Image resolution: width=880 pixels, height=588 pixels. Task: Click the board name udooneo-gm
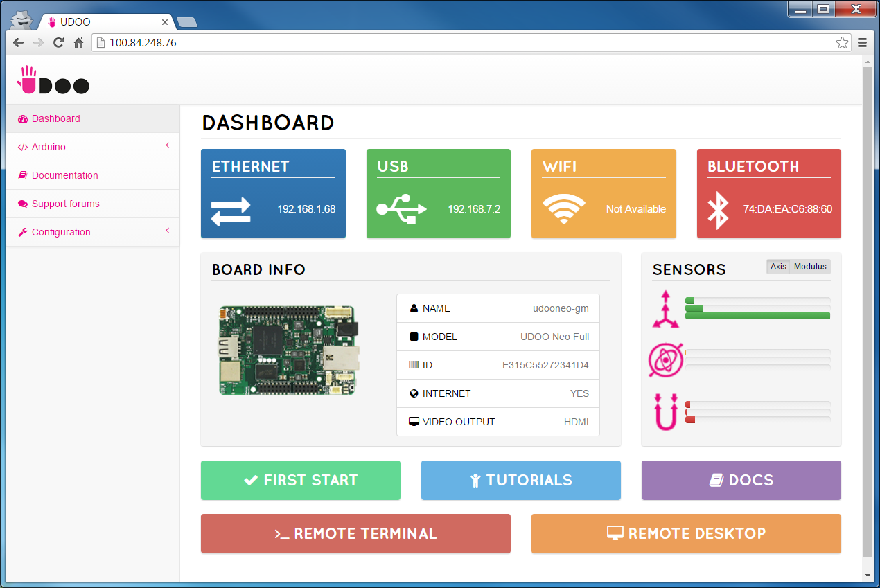(x=561, y=308)
